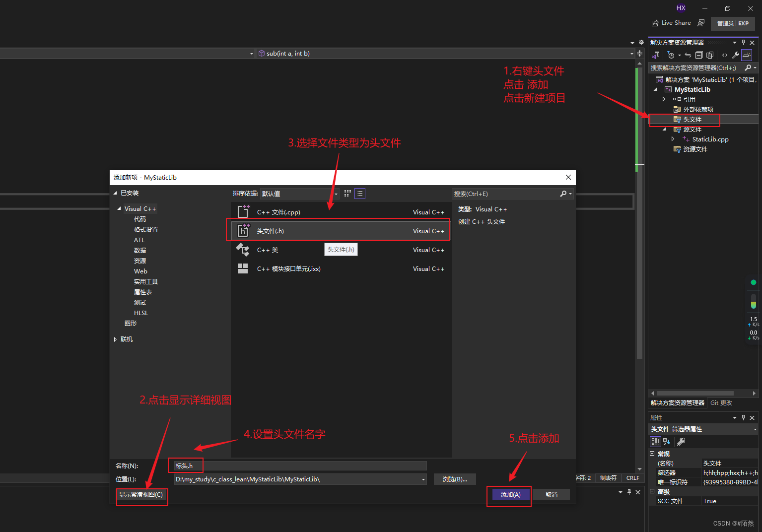
Task: Select 外部依赖项 tree item
Action: [693, 109]
